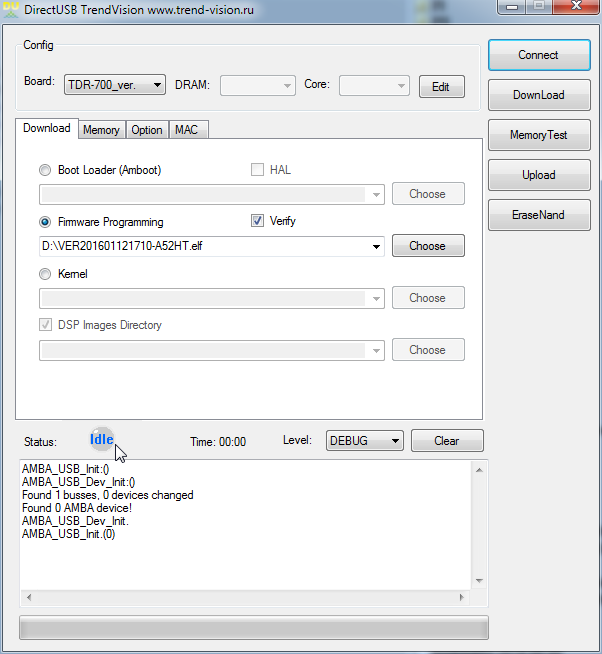Click the Upload button
Screen dimensions: 602x654
[x=538, y=175]
